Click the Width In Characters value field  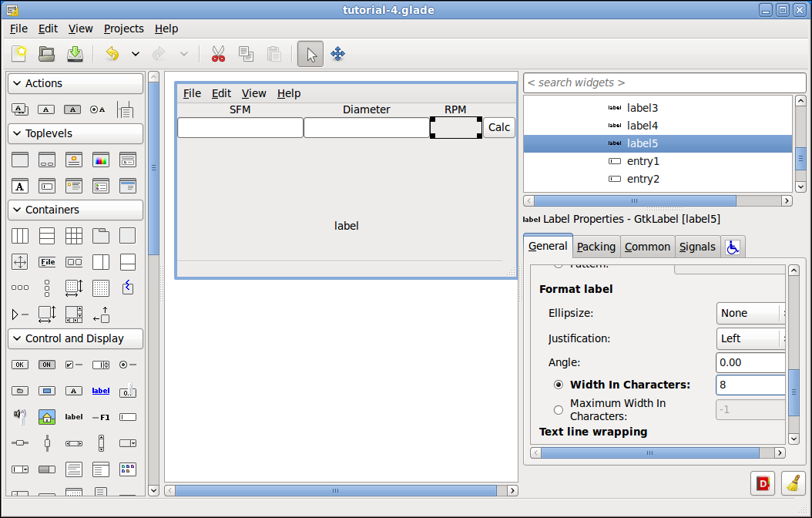(x=751, y=385)
